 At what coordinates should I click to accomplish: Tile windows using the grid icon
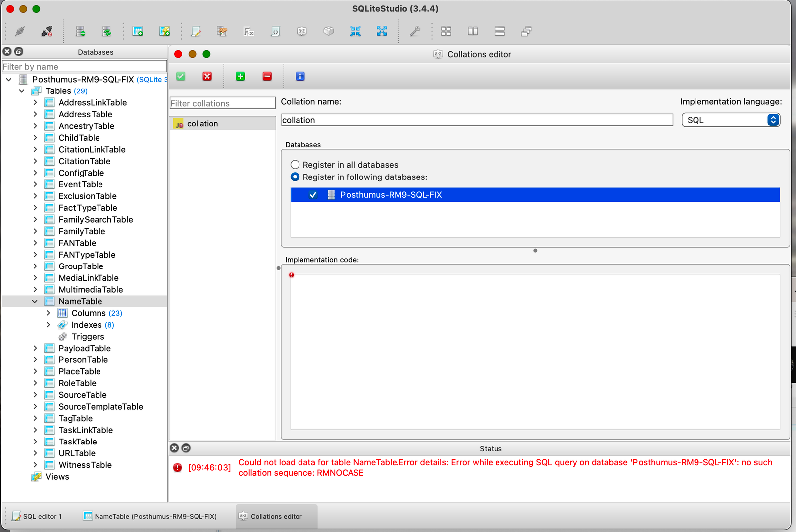coord(446,31)
